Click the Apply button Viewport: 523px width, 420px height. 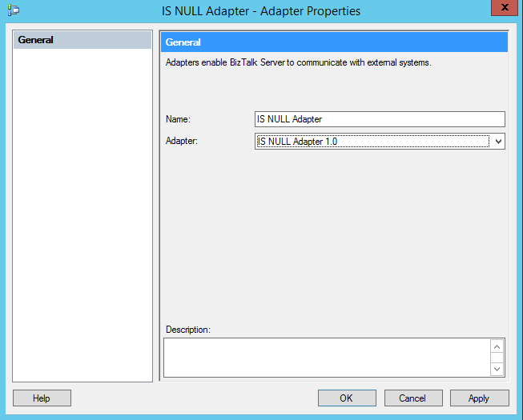coord(479,398)
